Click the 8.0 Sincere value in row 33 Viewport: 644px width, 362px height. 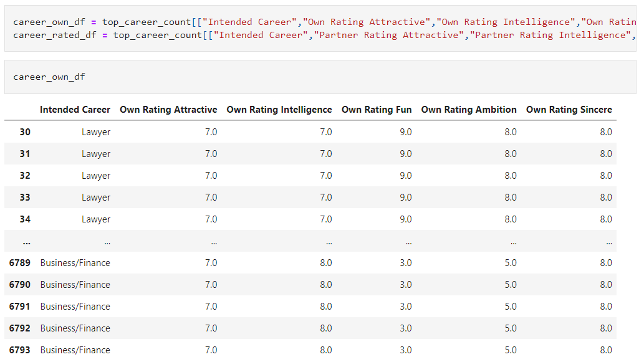(606, 197)
